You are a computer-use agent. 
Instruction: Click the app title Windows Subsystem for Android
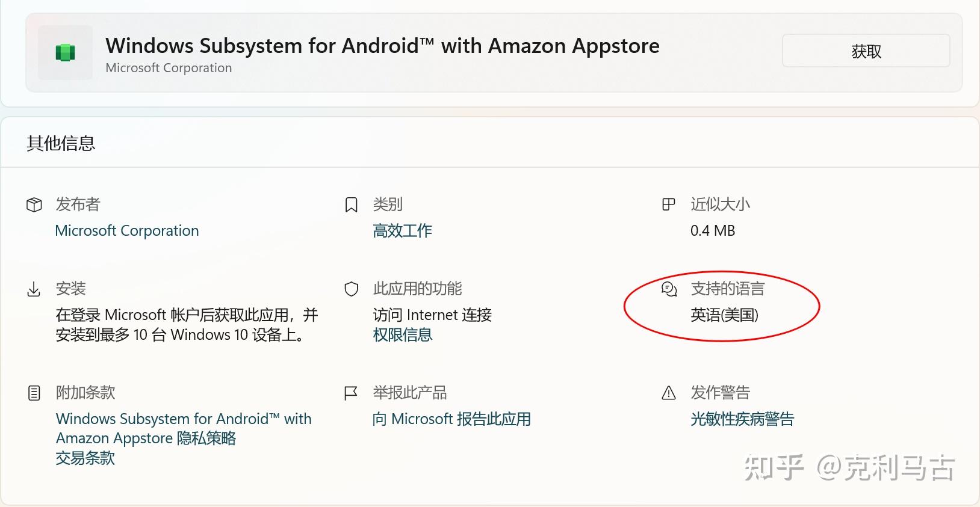point(382,46)
